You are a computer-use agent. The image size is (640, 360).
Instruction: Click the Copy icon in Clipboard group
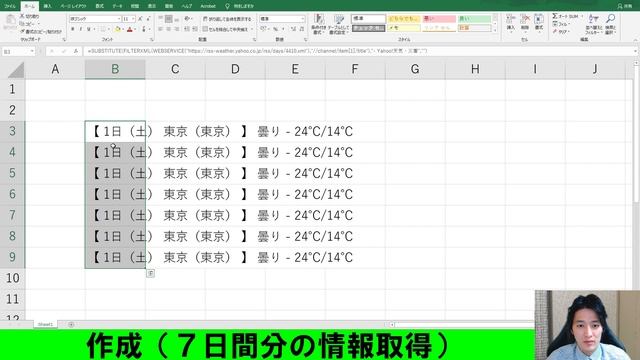tap(22, 24)
